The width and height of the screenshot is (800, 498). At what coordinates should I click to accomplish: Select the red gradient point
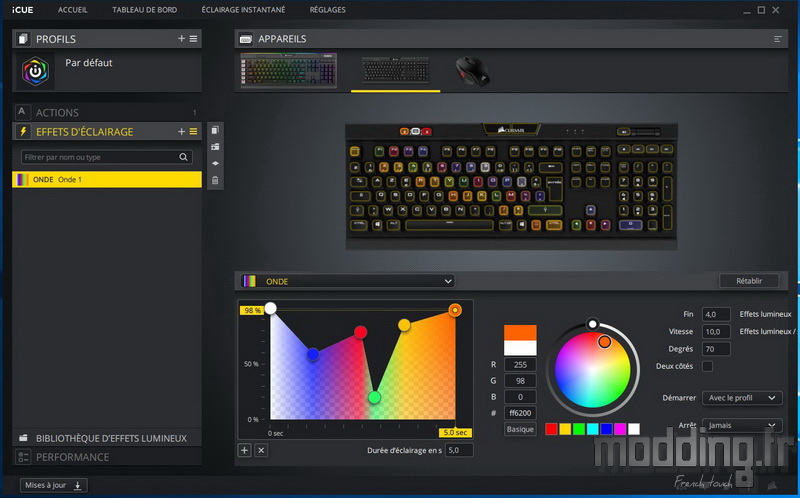(x=361, y=333)
